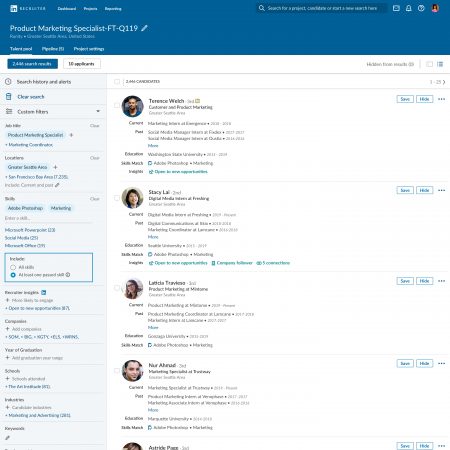Screen dimensions: 450x450
Task: Hide Stacy Lai from results
Action: (424, 190)
